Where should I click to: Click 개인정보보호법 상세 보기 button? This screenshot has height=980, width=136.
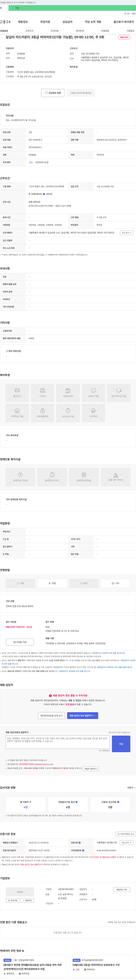[51, 716]
